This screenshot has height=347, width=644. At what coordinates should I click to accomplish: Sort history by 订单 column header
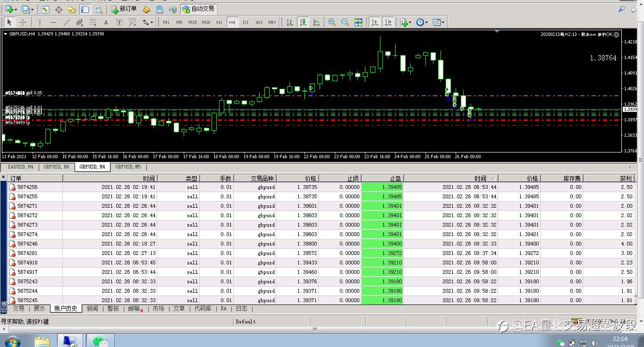[35, 178]
